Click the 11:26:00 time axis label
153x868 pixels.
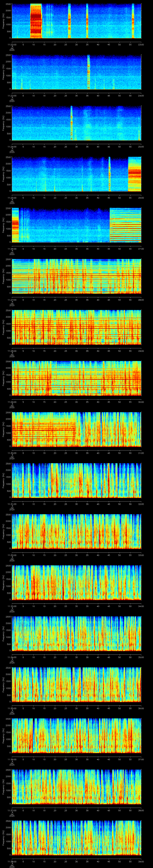12,249
